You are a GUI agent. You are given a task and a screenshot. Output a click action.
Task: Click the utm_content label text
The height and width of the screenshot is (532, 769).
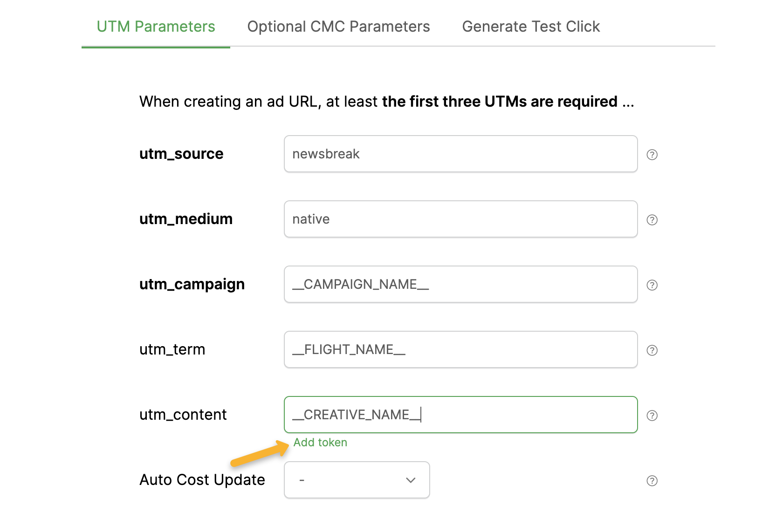click(183, 415)
